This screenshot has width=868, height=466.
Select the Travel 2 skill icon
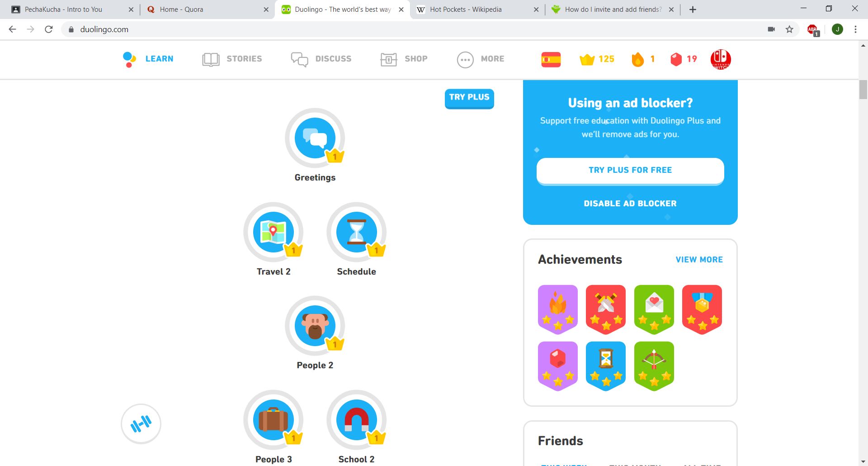coord(273,232)
